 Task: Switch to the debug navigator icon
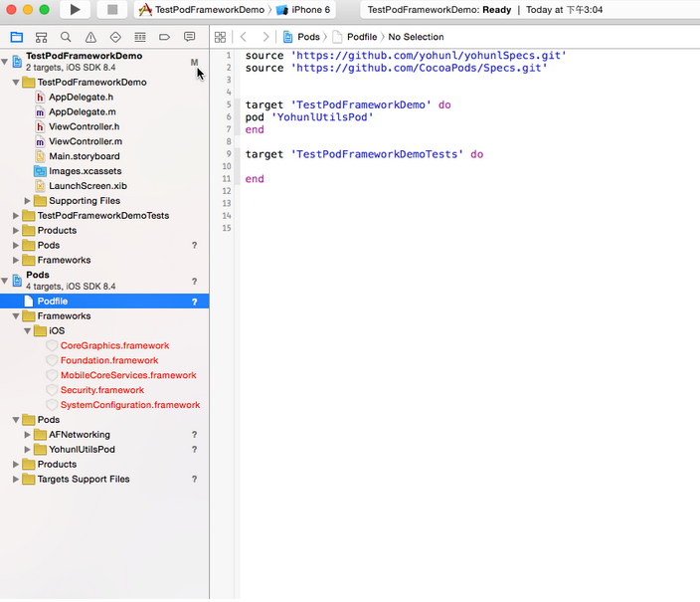(x=139, y=37)
